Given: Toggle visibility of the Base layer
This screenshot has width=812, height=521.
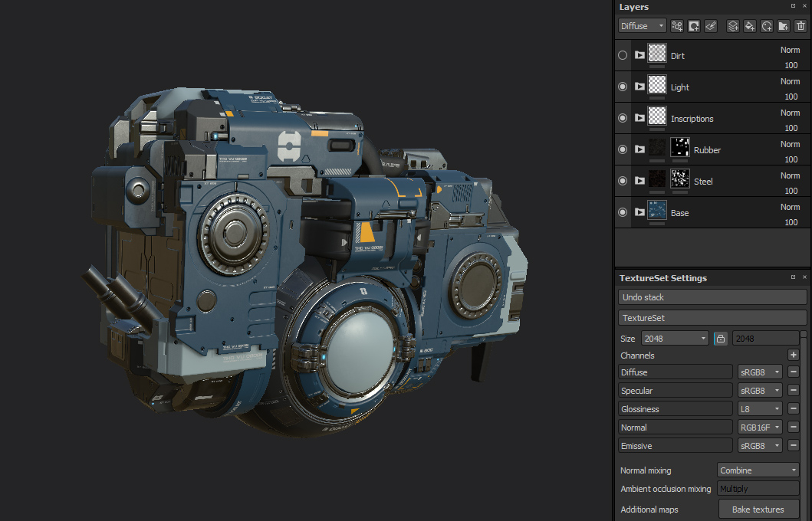Looking at the screenshot, I should pos(623,213).
